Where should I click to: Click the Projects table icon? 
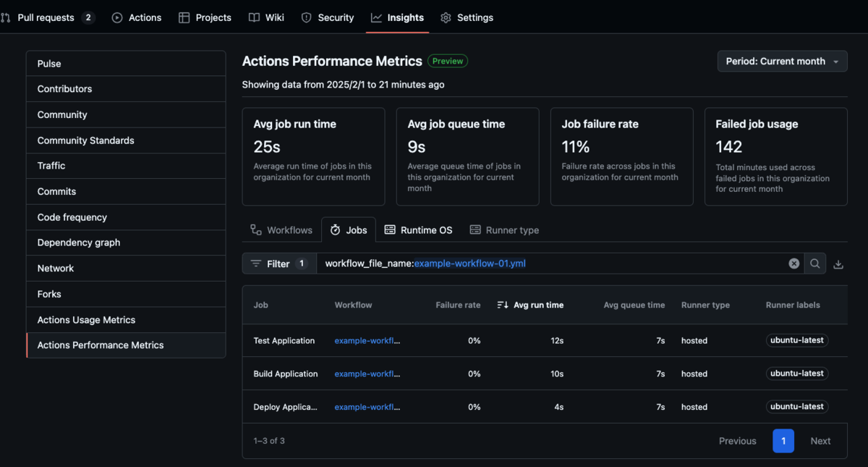pos(184,17)
